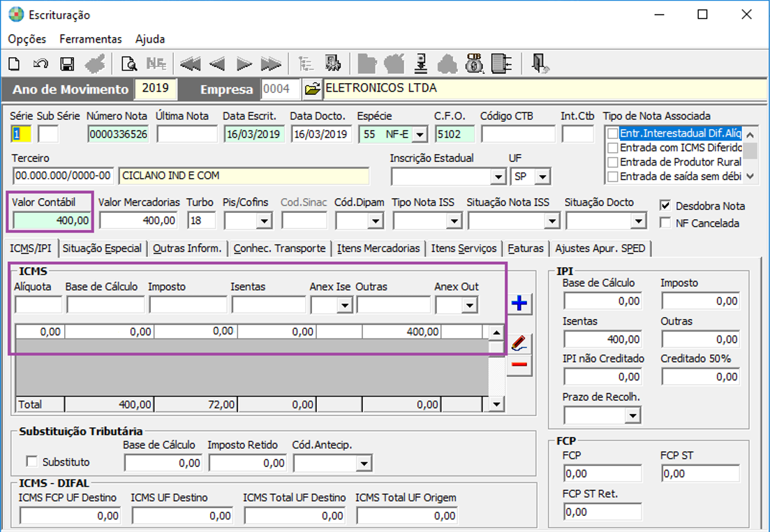This screenshot has width=770, height=532.
Task: Open the Prazo de Recolh. dropdown
Action: [x=632, y=416]
